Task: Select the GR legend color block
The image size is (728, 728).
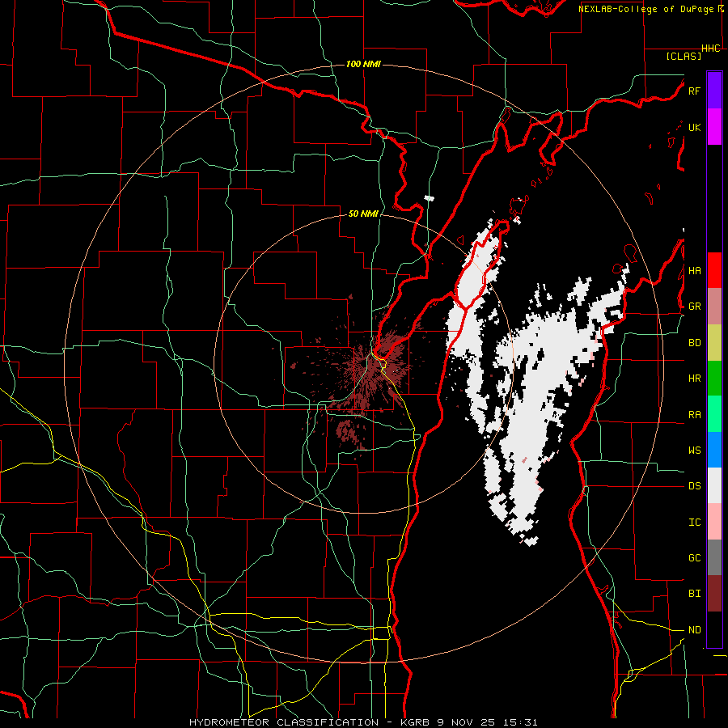Action: tap(714, 307)
